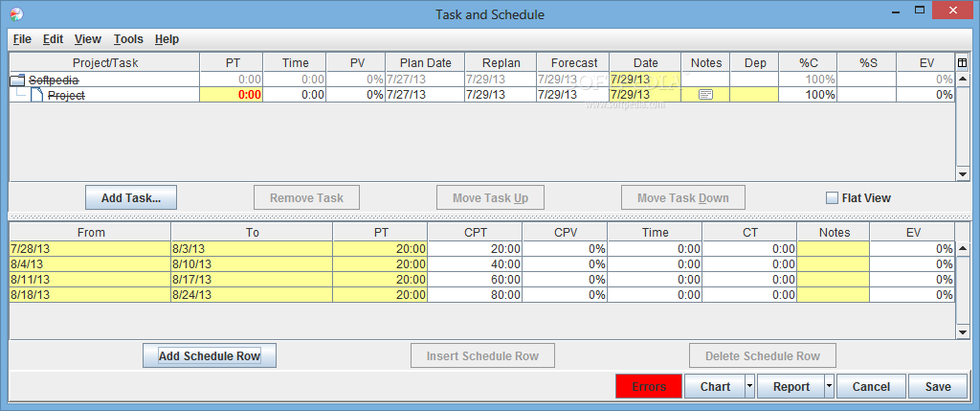The image size is (980, 411).
Task: Click the red 0:00 PT cell of Project
Action: click(x=232, y=95)
